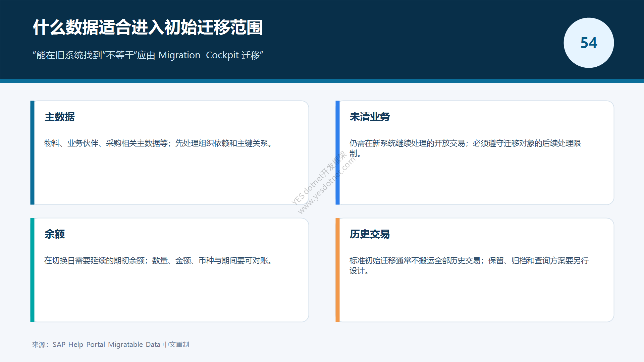Screen dimensions: 644x362
Task: Select the 未清业务 card heading
Action: (370, 117)
